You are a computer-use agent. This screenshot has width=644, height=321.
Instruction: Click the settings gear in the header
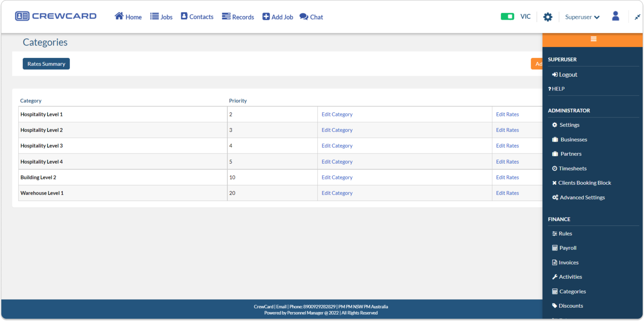click(x=548, y=16)
